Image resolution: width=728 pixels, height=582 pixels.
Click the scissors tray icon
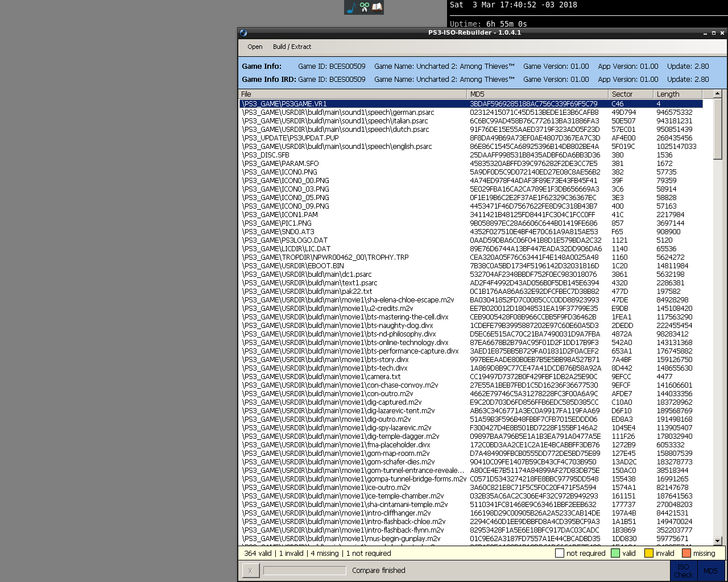coord(364,7)
